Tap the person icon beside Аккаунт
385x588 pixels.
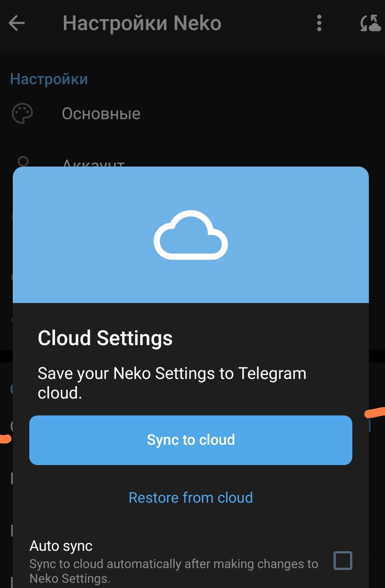coord(23,162)
